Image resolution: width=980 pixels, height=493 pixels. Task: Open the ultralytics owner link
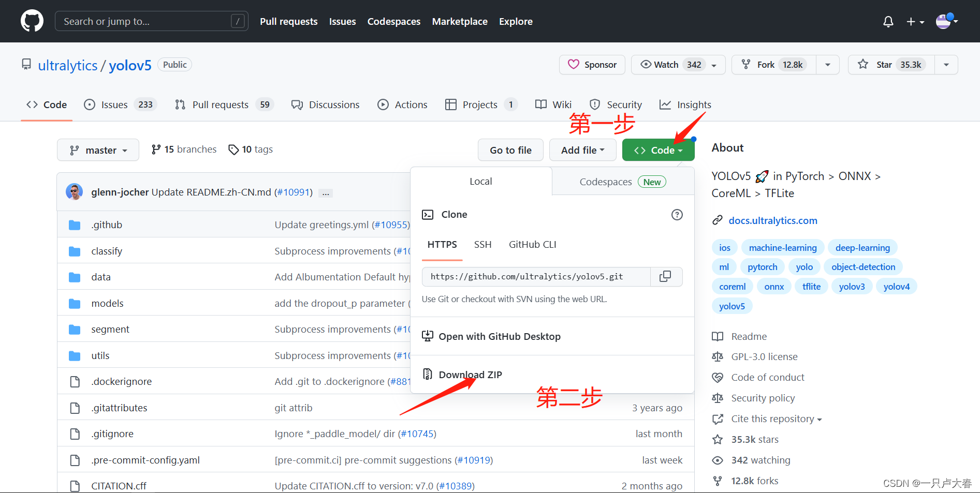pos(68,65)
